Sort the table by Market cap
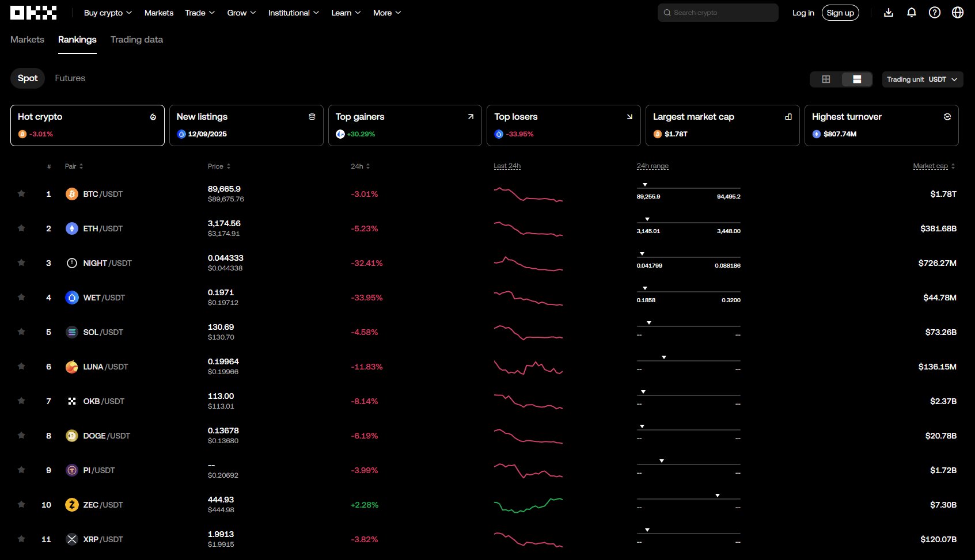975x560 pixels. tap(934, 166)
